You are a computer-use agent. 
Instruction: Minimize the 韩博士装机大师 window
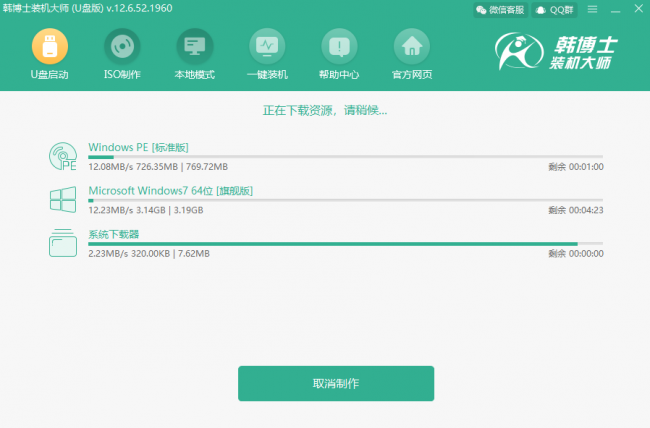(x=616, y=10)
